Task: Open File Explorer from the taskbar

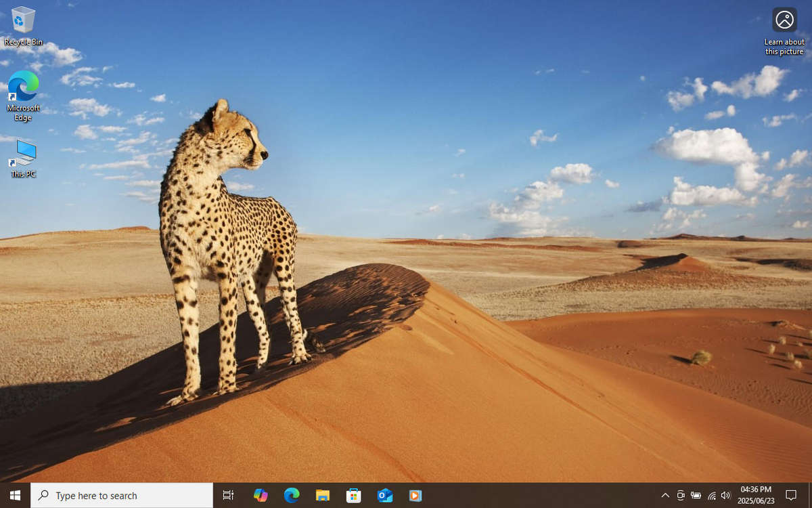Action: click(x=323, y=495)
